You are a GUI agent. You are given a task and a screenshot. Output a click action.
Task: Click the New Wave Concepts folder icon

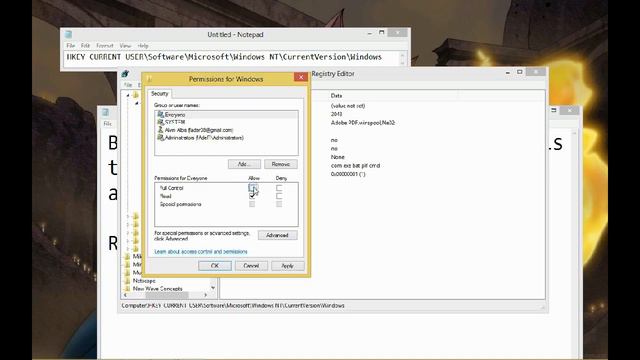127,289
